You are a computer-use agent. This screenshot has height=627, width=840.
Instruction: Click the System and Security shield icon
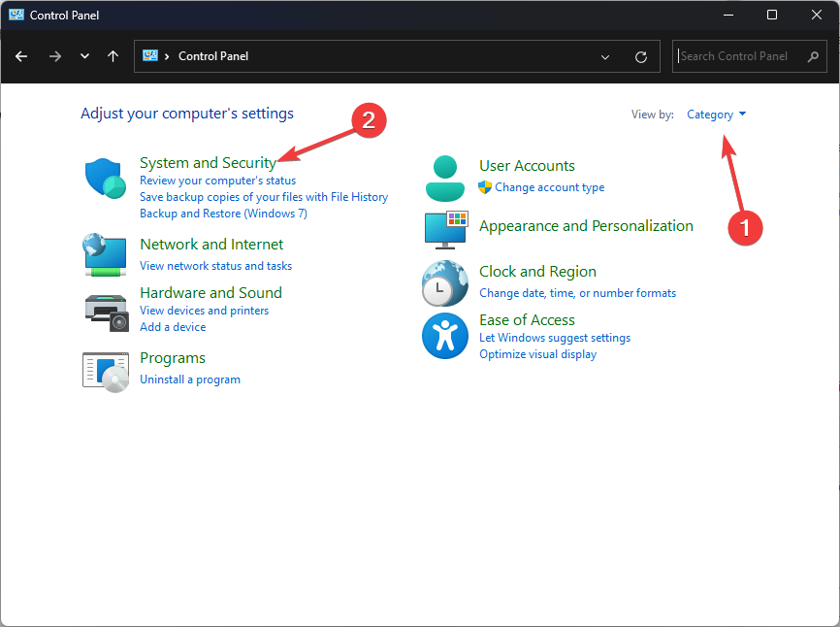pyautogui.click(x=105, y=179)
